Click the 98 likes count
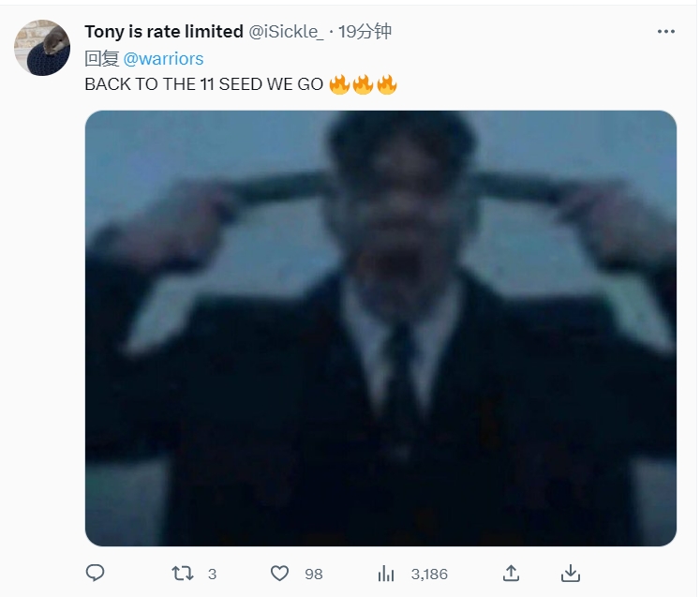The image size is (700, 597). [x=313, y=574]
